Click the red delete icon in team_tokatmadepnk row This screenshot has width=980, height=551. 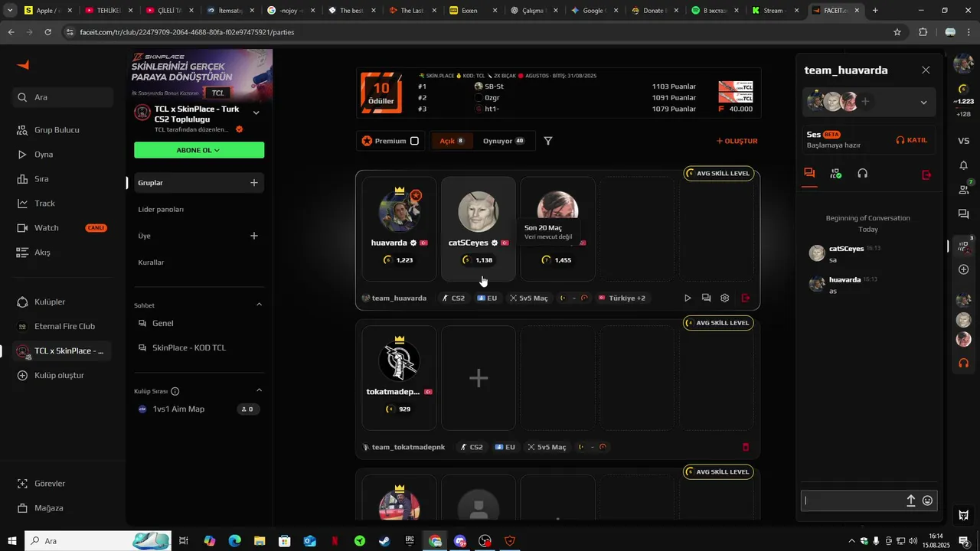point(746,447)
